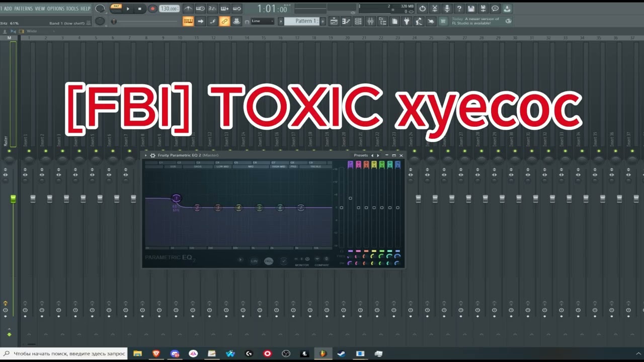Open the Mixer view icon

[370, 21]
